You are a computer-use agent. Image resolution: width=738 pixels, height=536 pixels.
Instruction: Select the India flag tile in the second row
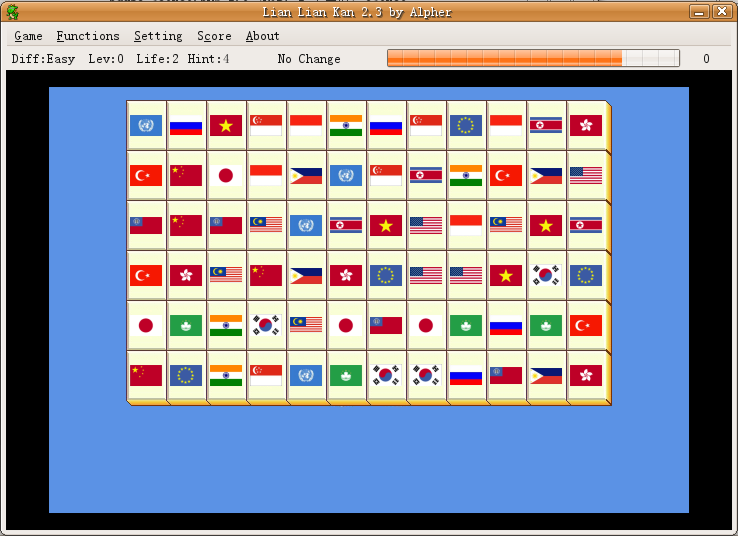tap(466, 176)
